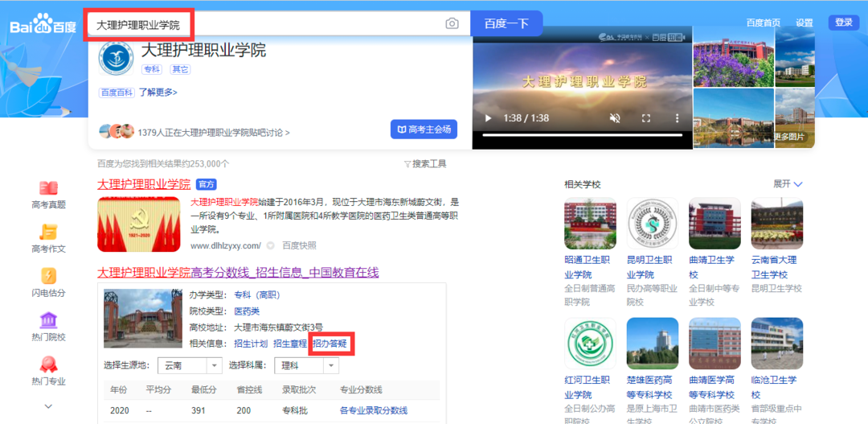Unmute the video volume icon
868x424 pixels.
[x=615, y=118]
